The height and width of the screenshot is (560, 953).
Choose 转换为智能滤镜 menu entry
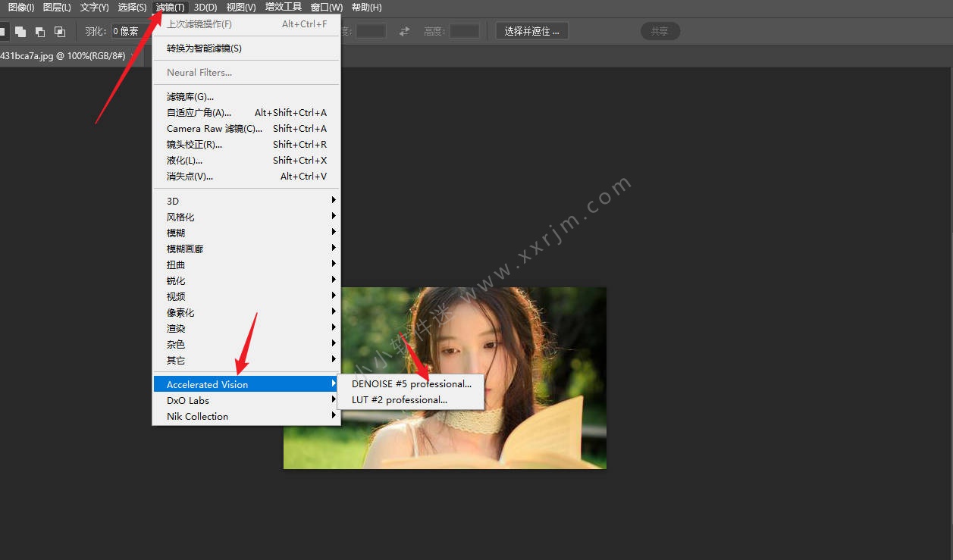204,48
